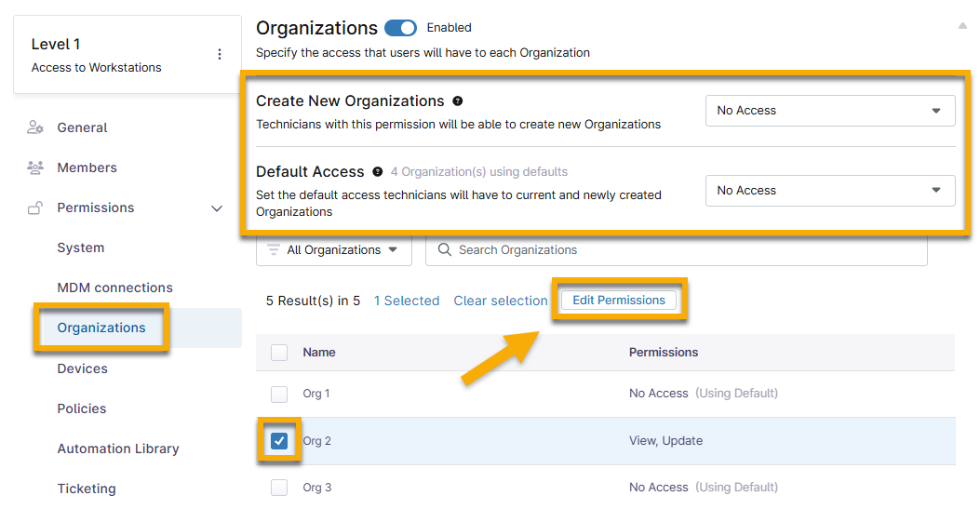The image size is (980, 509).
Task: Collapse the Organizations section with top-right arrow
Action: coord(962,26)
